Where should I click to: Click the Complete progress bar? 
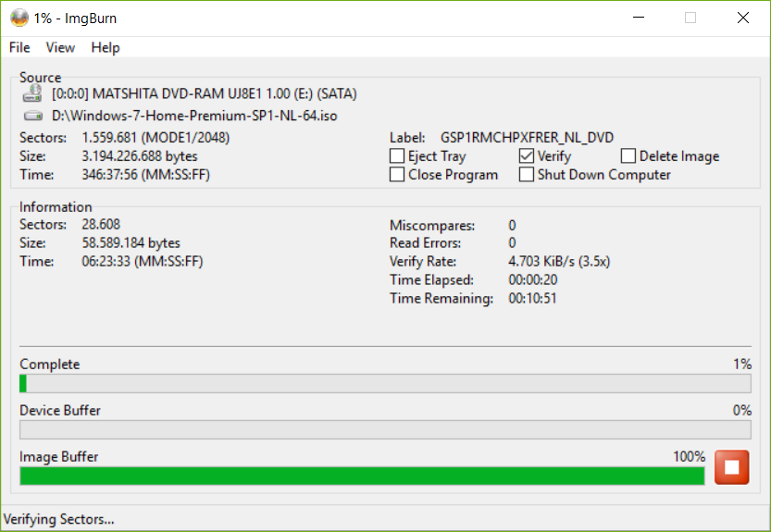[385, 384]
